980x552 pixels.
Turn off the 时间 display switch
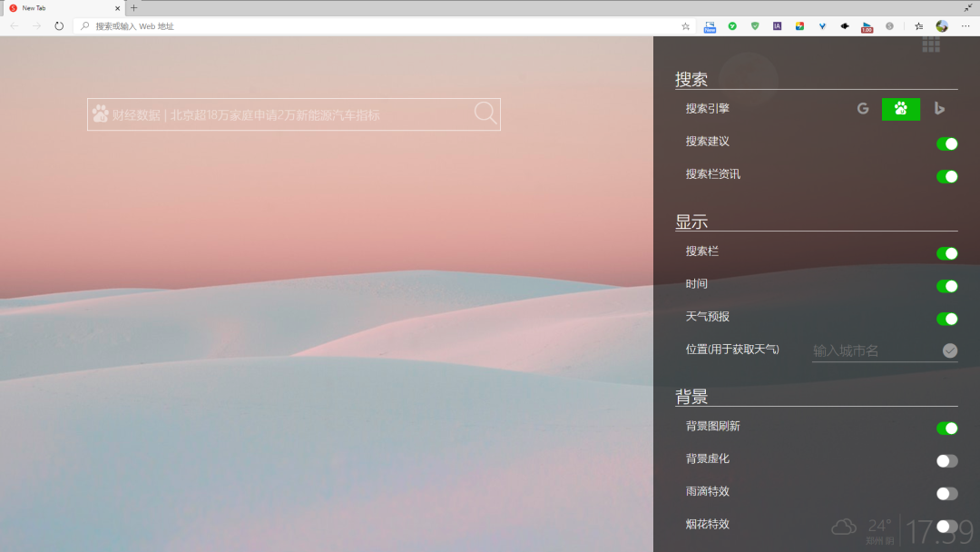[946, 286]
